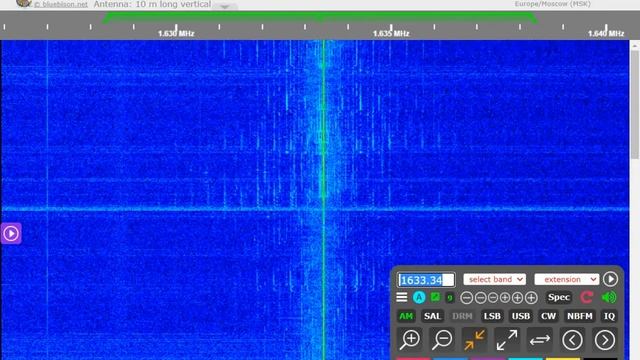Image resolution: width=640 pixels, height=360 pixels.
Task: Select IQ demodulation mode
Action: pyautogui.click(x=609, y=316)
